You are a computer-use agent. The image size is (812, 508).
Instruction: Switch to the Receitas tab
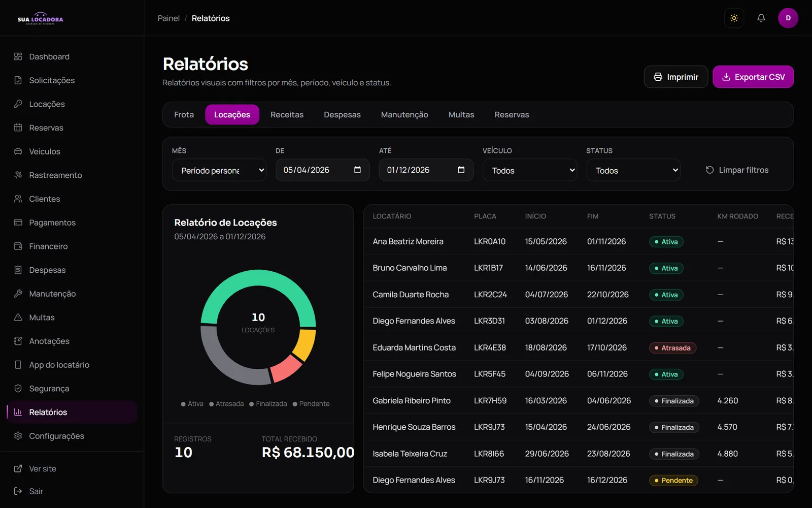(287, 115)
